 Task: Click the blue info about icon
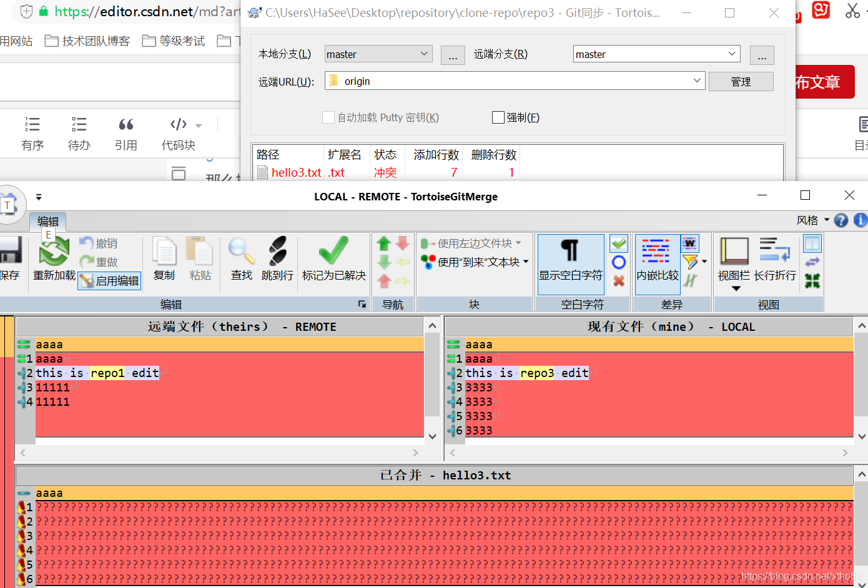[x=860, y=220]
